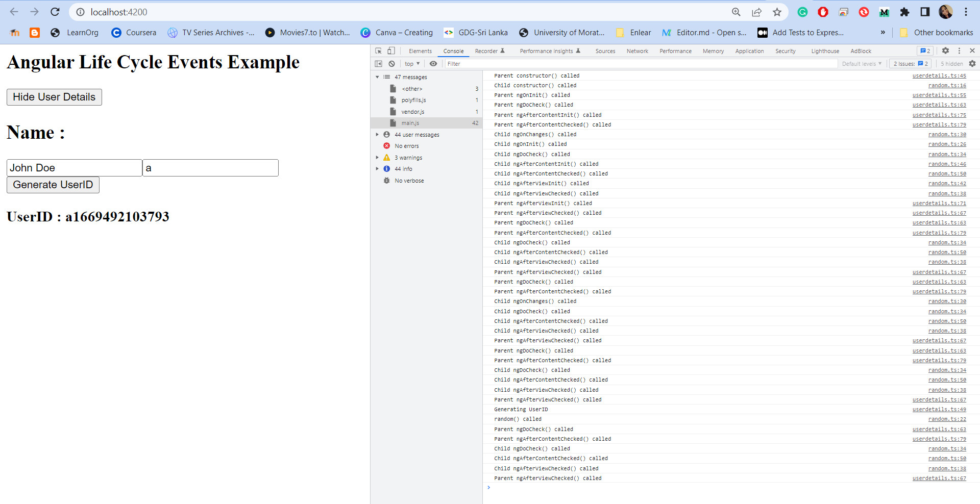Click the cast media extension icon
This screenshot has width=980, height=504.
843,12
